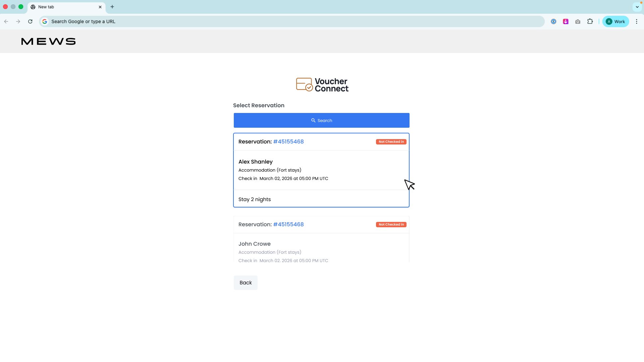
Task: Open reservation #45155468 link for Alex Shanley
Action: [x=288, y=141]
